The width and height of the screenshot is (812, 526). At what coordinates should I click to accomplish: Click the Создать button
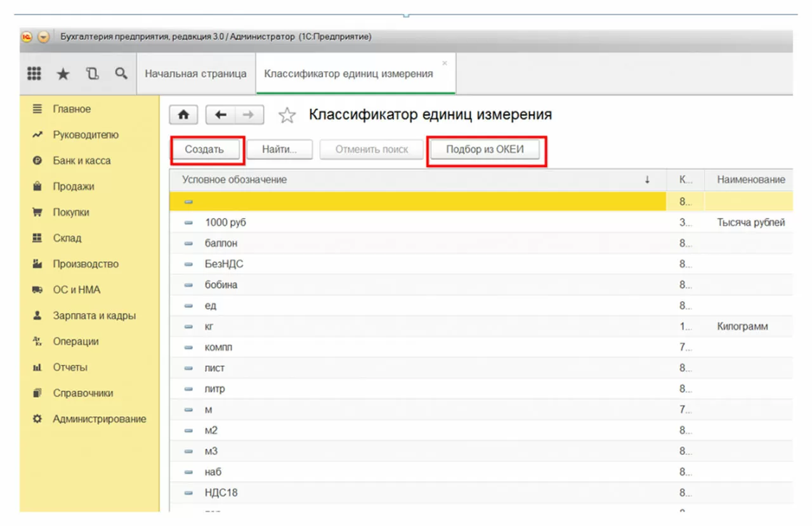204,150
